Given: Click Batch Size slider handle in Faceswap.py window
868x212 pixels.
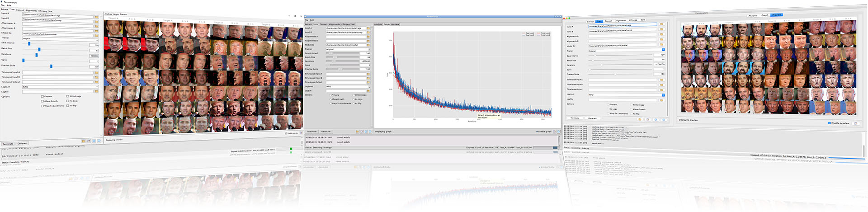Looking at the screenshot, I should (x=39, y=49).
